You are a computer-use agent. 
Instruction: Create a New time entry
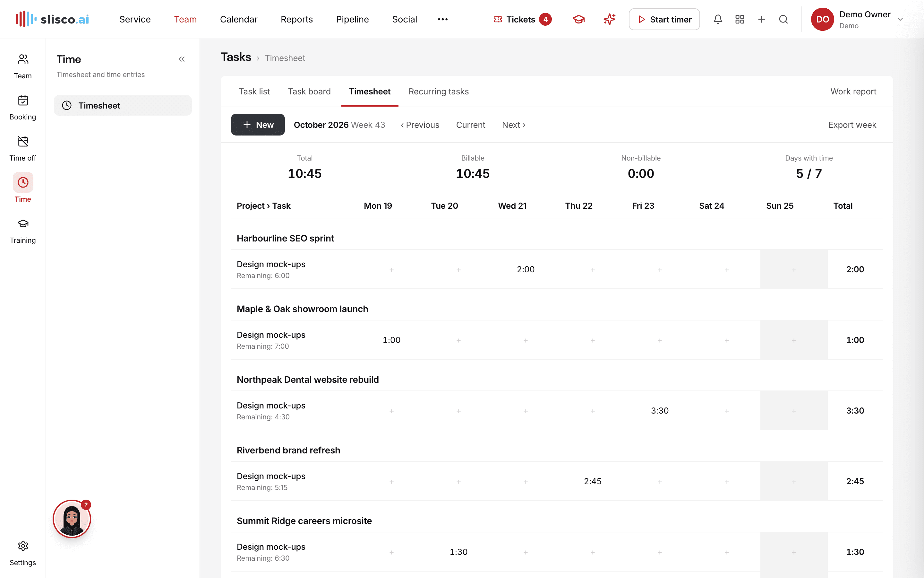tap(258, 125)
